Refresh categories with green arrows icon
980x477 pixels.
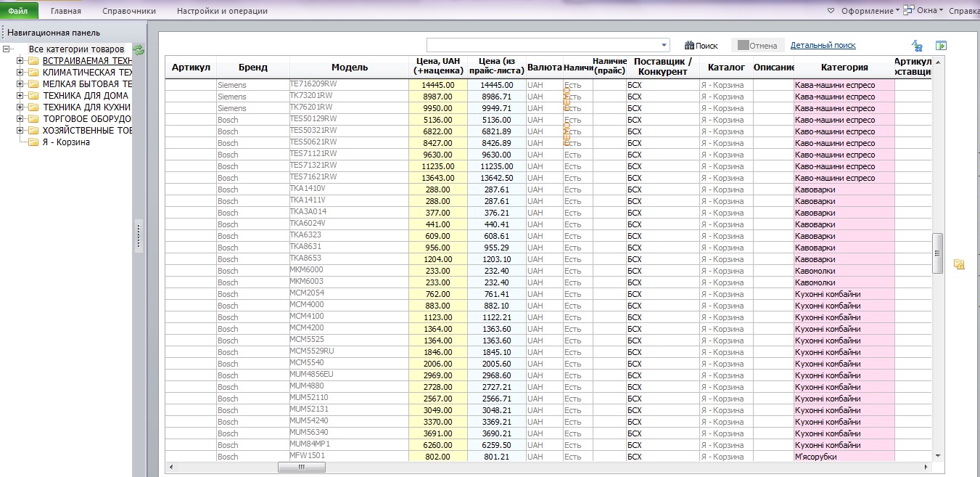[139, 49]
